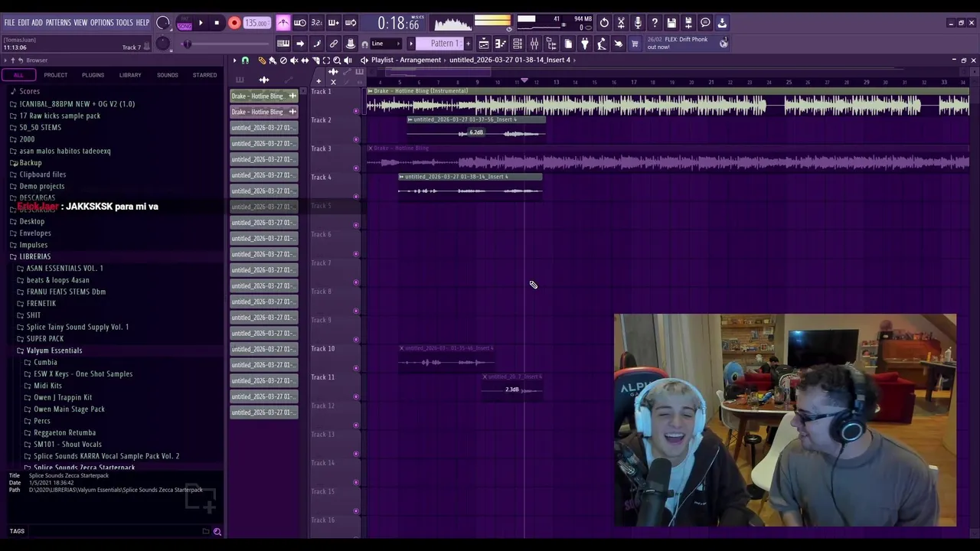Select the Drake - Hotline Bling audio clip in Track 1
This screenshot has height=551, width=980.
[x=668, y=103]
